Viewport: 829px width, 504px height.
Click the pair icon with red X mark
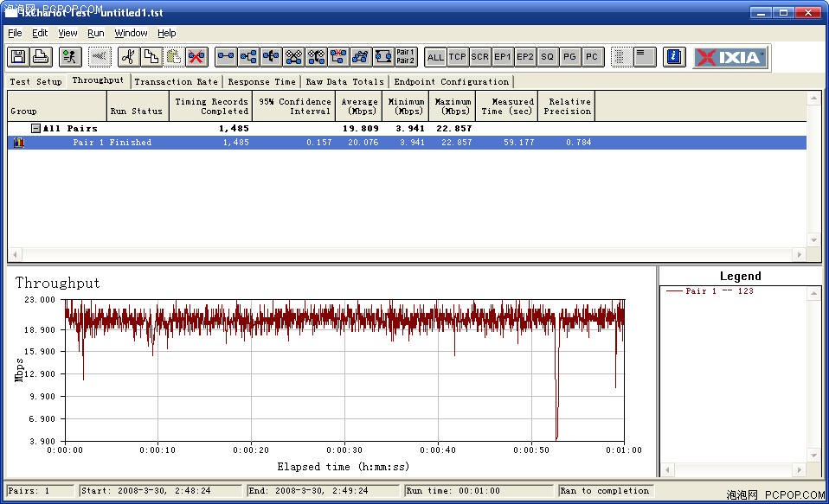(x=338, y=56)
